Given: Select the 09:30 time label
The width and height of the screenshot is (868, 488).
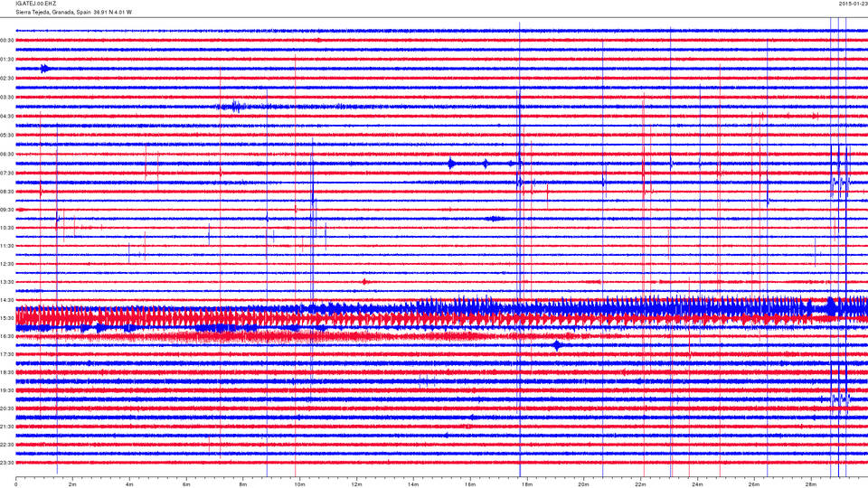Looking at the screenshot, I should point(7,210).
